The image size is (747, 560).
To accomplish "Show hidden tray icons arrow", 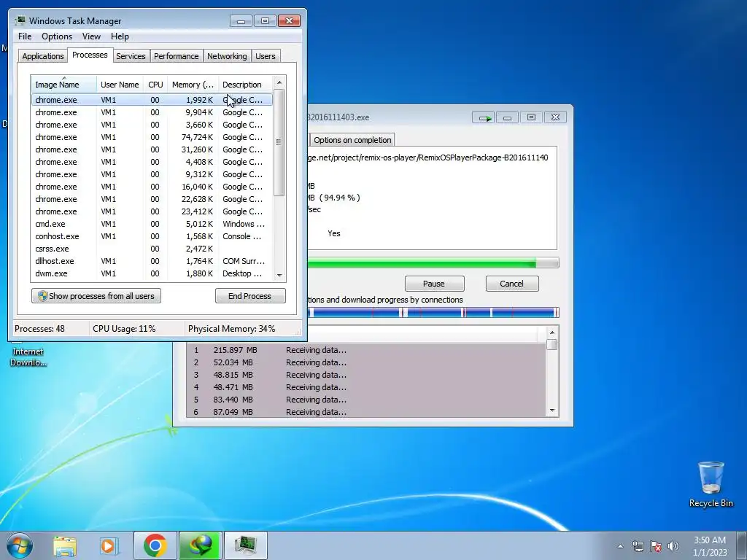I will 620,546.
